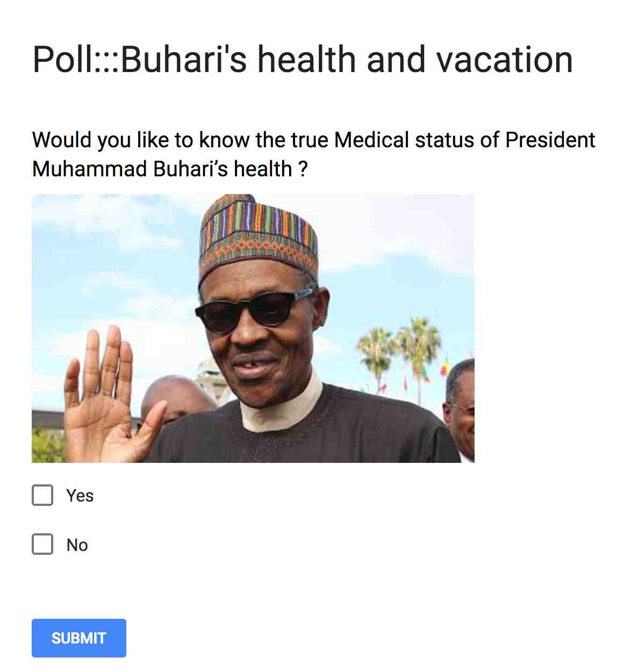Image resolution: width=624 pixels, height=672 pixels.
Task: Click the word 'President' in the question
Action: 550,140
